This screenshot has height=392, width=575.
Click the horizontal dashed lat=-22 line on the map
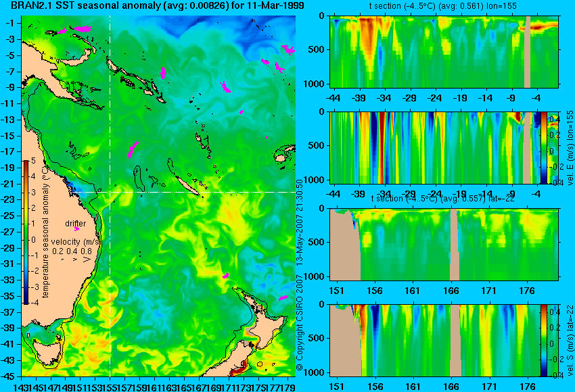(183, 192)
